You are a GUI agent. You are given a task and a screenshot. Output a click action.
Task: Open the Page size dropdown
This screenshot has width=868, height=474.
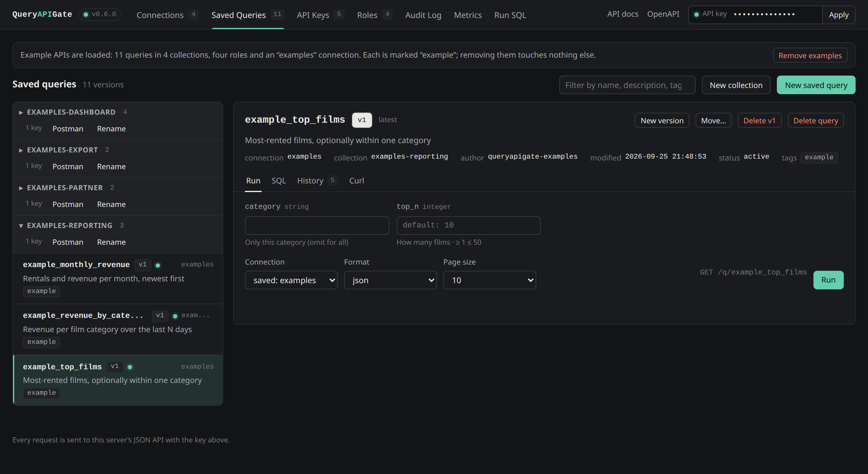click(489, 280)
